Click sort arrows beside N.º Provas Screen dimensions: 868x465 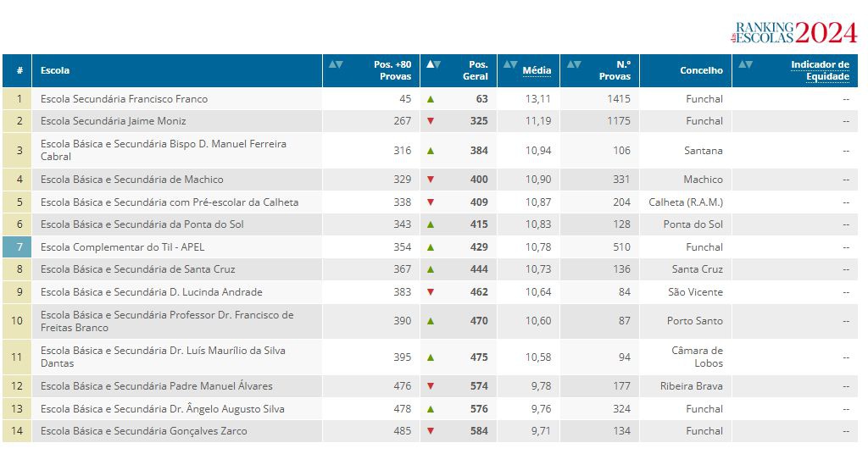pyautogui.click(x=574, y=64)
